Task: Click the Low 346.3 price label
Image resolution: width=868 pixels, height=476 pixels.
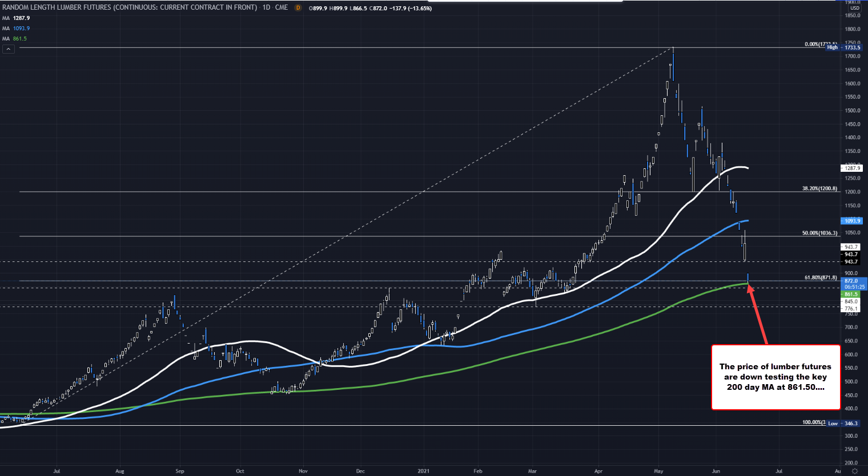Action: [851, 423]
